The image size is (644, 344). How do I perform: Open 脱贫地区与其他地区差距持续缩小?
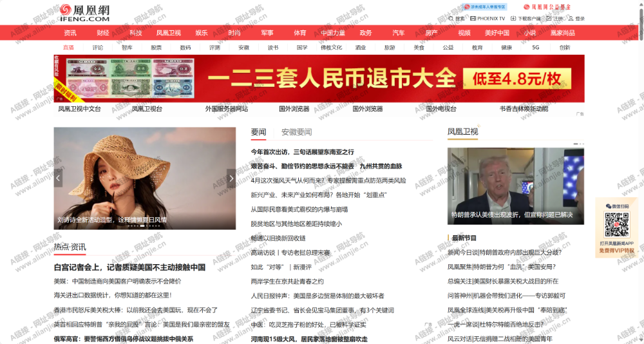[296, 224]
